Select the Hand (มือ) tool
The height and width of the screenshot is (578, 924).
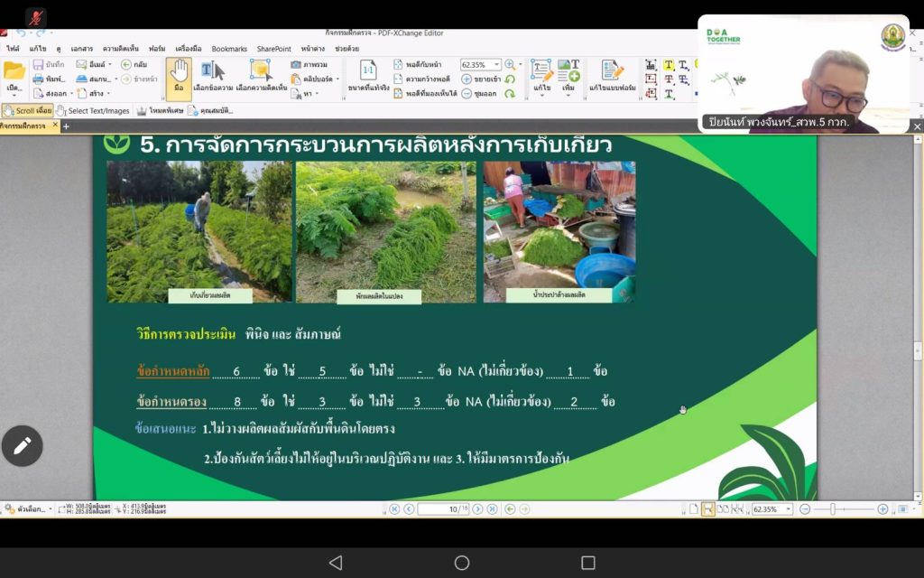pos(179,74)
